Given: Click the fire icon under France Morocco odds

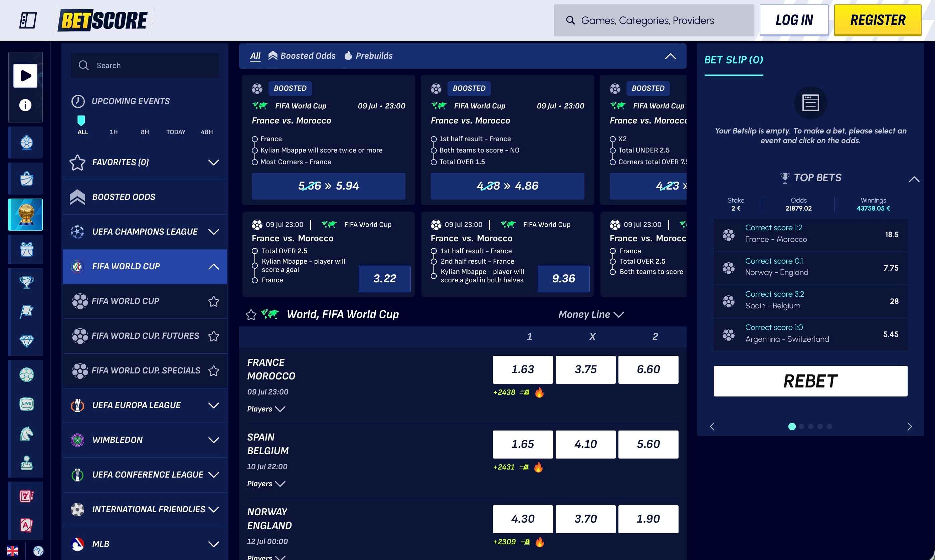Looking at the screenshot, I should click(539, 392).
